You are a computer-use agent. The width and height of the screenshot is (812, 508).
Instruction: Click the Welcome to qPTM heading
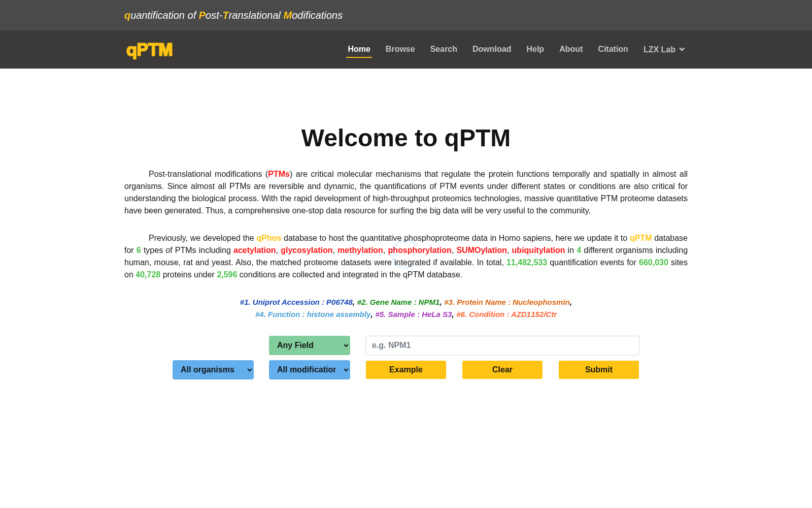[406, 138]
